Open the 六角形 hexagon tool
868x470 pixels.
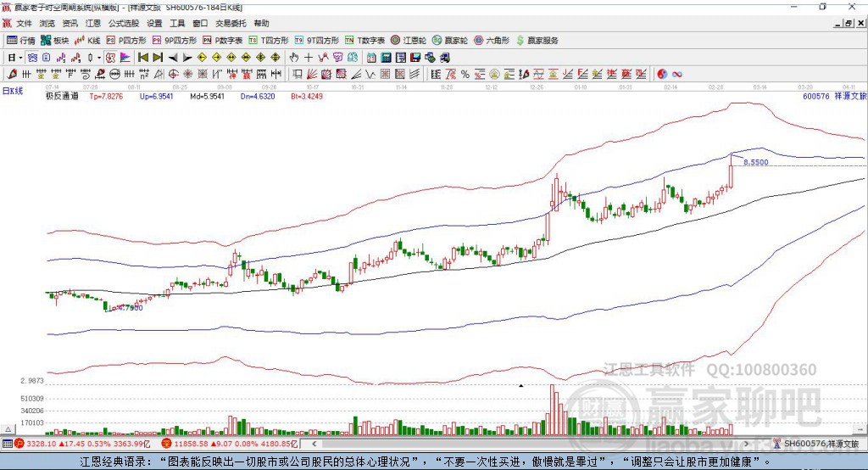[x=492, y=41]
